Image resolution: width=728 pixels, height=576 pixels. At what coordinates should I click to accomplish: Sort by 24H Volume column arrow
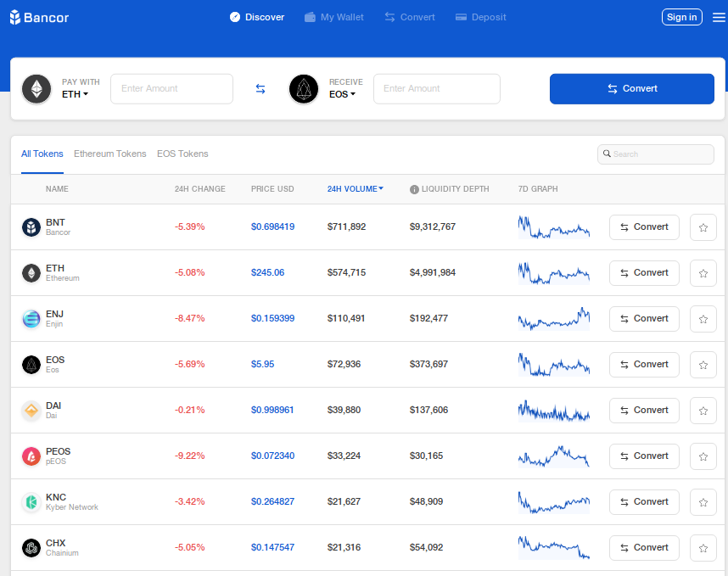click(381, 188)
